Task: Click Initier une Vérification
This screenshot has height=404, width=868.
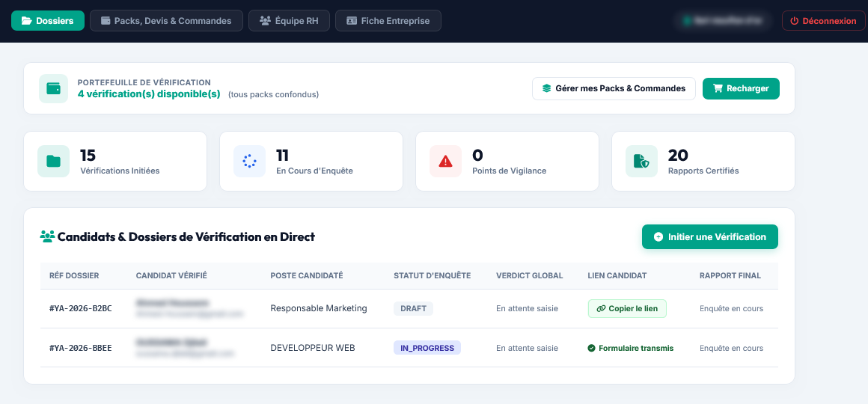Action: (x=709, y=237)
